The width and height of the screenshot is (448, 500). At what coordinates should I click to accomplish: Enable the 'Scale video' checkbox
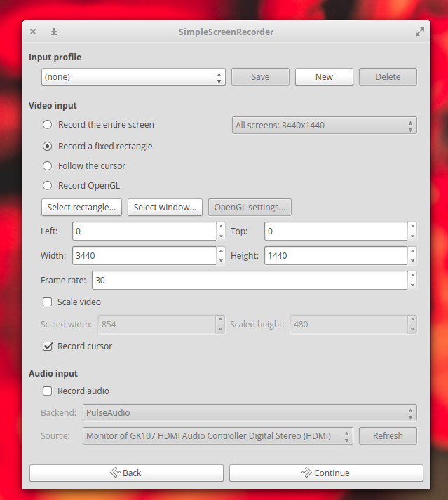[48, 302]
